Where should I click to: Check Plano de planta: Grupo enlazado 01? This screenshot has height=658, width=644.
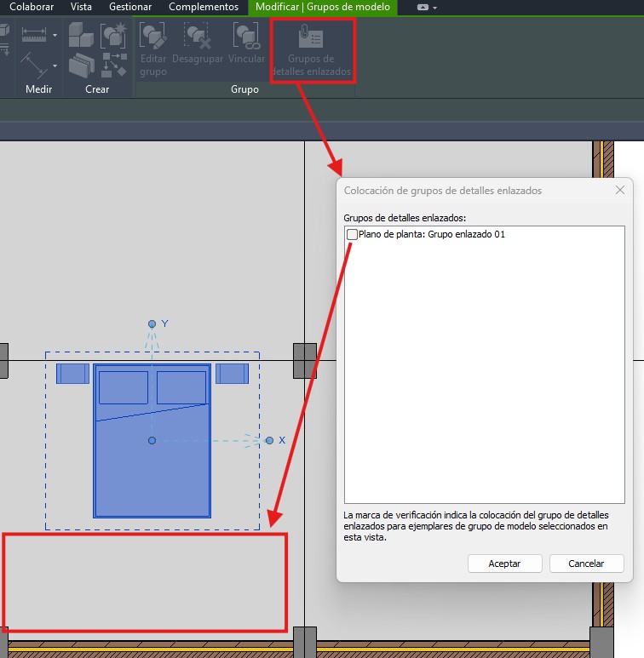[353, 234]
